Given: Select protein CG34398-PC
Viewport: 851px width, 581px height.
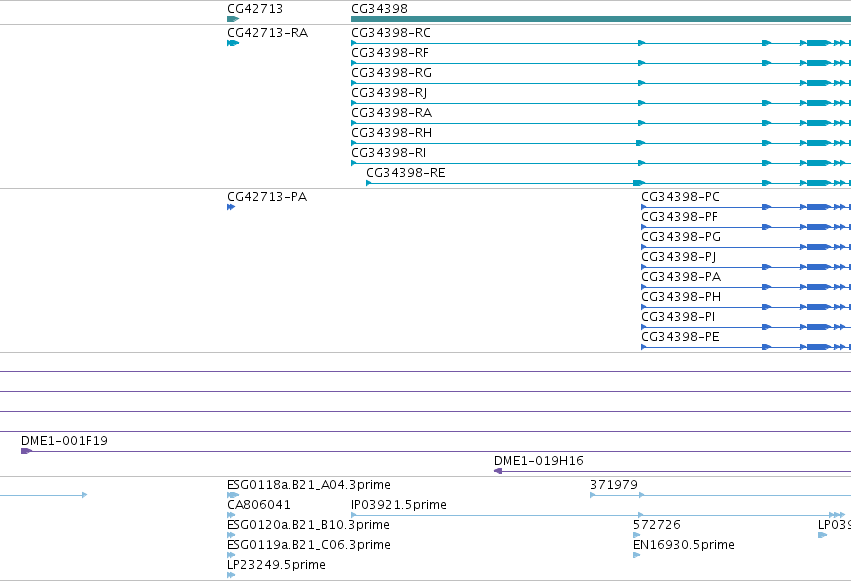Looking at the screenshot, I should click(680, 196).
